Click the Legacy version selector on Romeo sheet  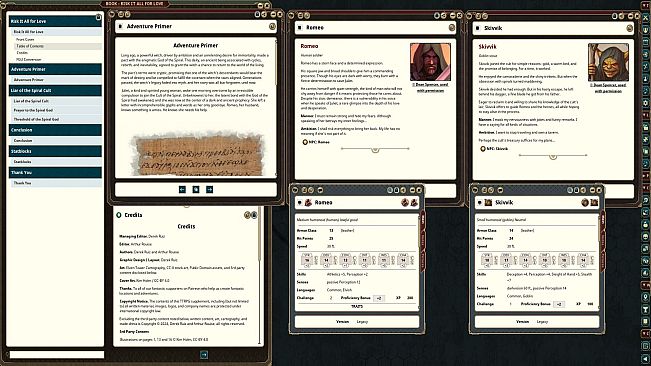coord(362,322)
